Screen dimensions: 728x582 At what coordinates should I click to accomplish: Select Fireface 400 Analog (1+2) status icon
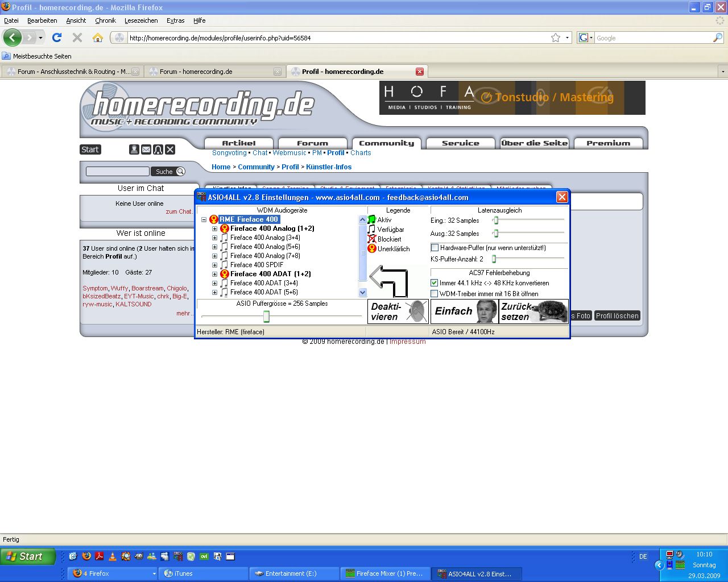[x=224, y=228]
